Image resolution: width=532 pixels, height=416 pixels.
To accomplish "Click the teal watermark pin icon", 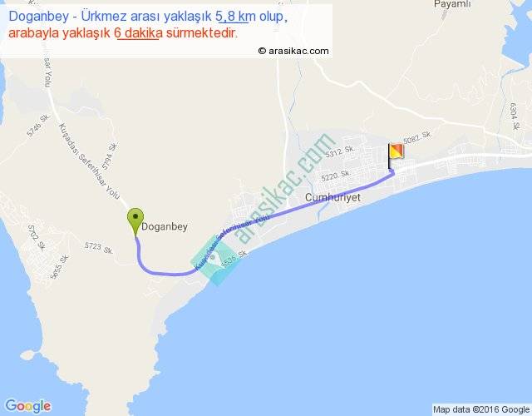I will click(x=213, y=260).
